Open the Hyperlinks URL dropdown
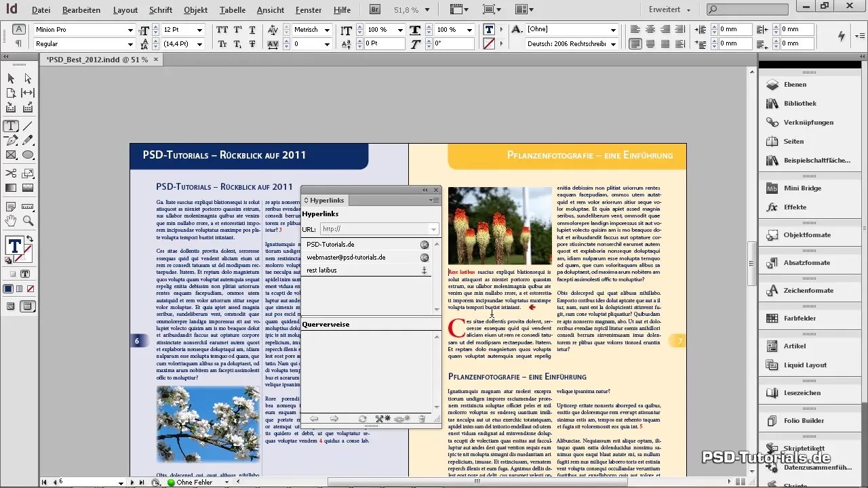Viewport: 868px width, 488px height. (x=434, y=229)
